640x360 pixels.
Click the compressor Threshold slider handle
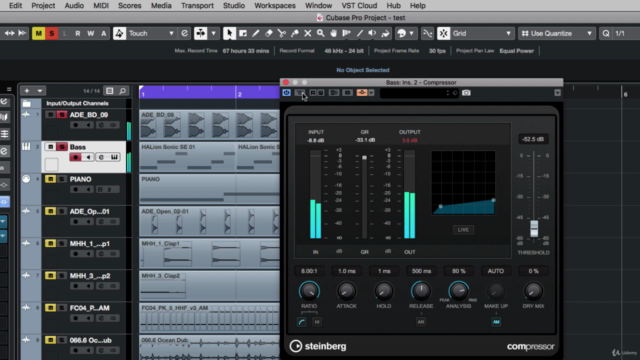(x=534, y=228)
